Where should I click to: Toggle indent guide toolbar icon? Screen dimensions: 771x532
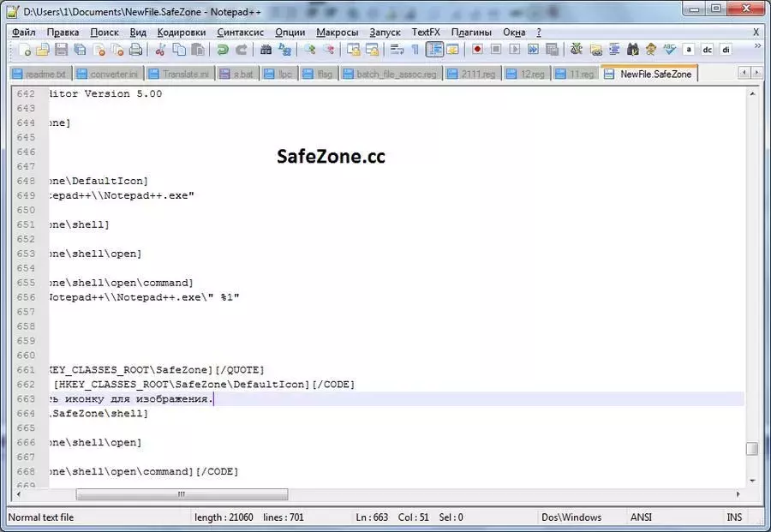coord(434,50)
